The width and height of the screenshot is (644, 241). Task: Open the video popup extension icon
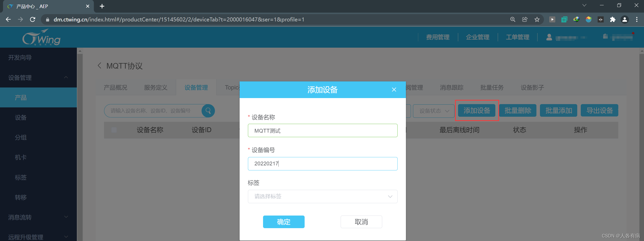(552, 19)
